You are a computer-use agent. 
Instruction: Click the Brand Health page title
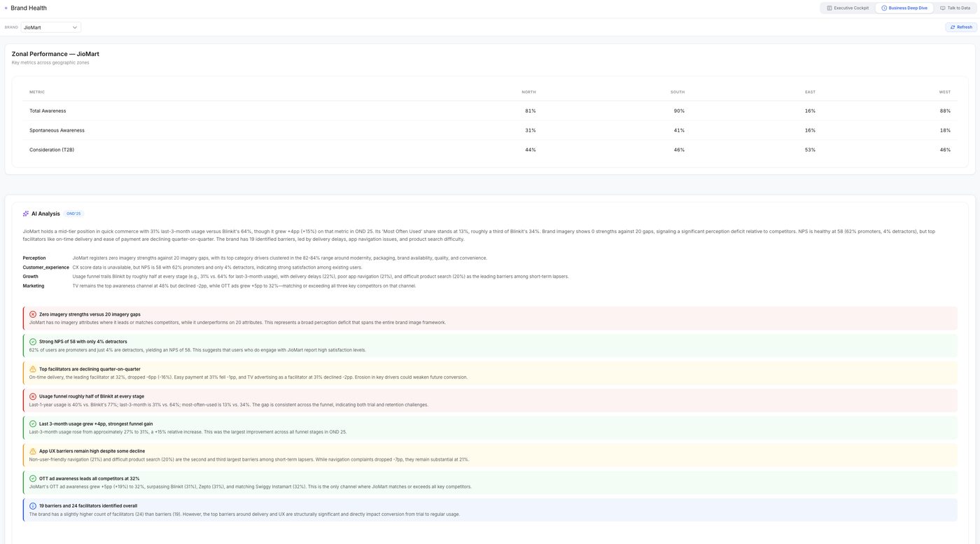[x=29, y=8]
